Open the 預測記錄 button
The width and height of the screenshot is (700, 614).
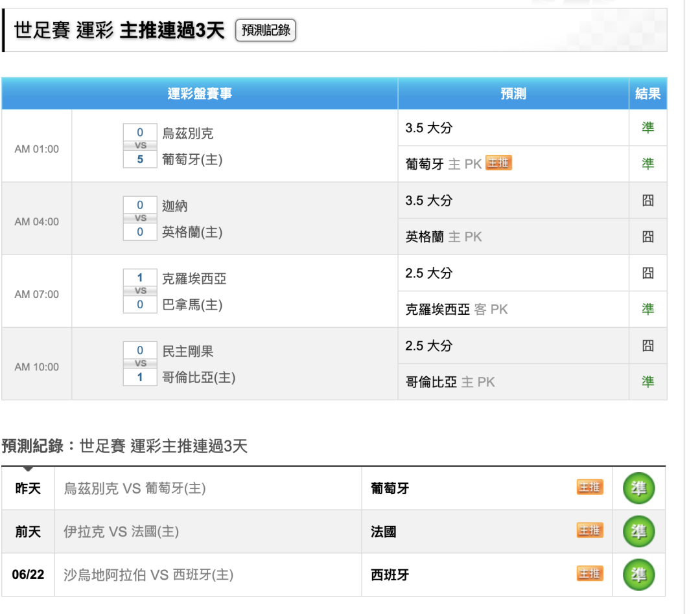(265, 30)
